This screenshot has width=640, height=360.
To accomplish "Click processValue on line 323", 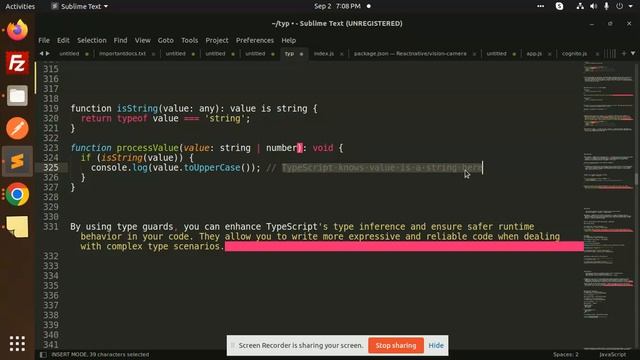I will (148, 148).
